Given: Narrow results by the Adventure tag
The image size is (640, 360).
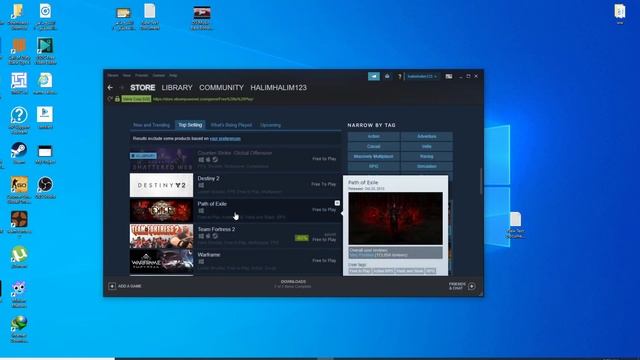Looking at the screenshot, I should point(427,136).
